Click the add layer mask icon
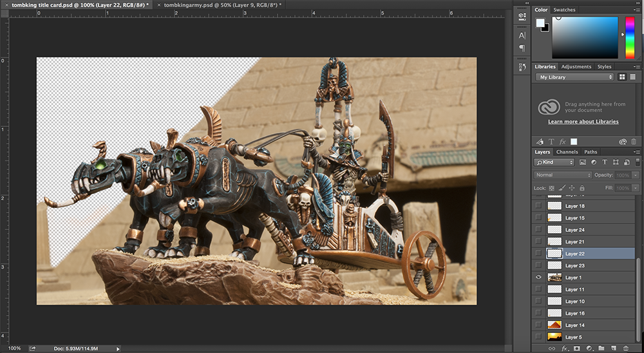The width and height of the screenshot is (644, 353). 576,348
